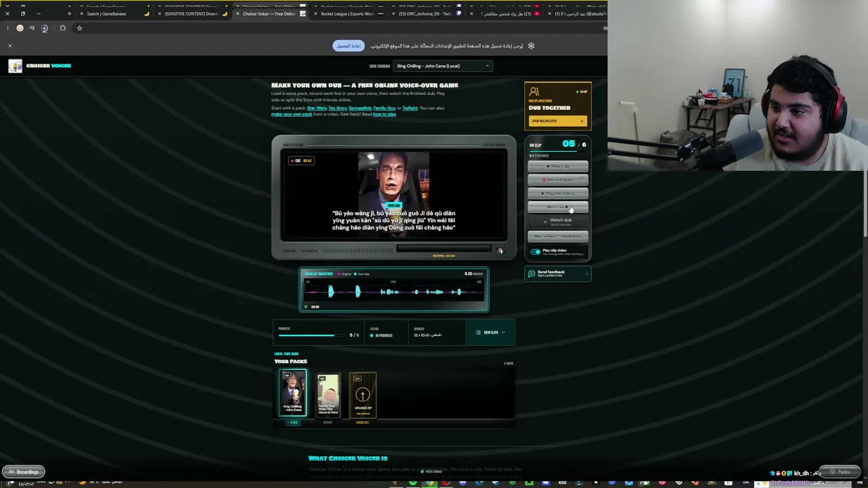Click the browser profile avatar icon
868x488 pixels.
tap(20, 28)
